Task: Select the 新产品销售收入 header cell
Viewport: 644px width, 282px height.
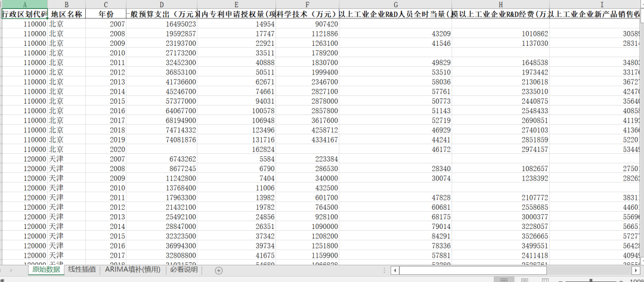Action: click(x=596, y=14)
